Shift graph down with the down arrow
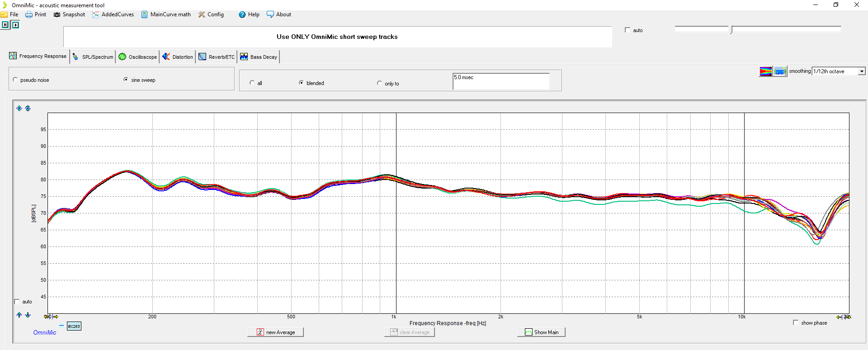 (28, 315)
